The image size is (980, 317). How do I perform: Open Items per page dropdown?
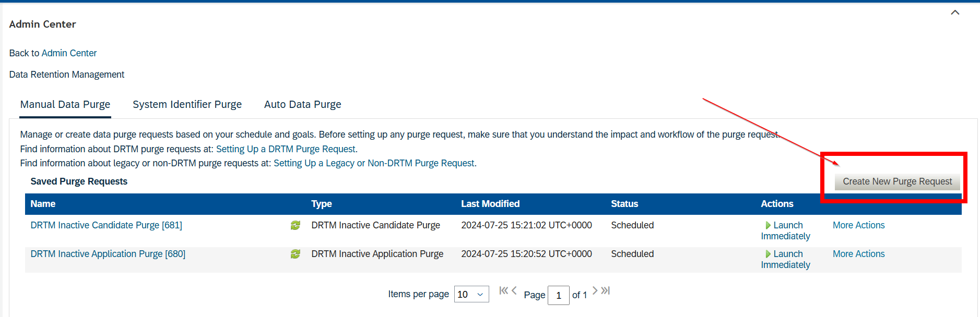(471, 294)
